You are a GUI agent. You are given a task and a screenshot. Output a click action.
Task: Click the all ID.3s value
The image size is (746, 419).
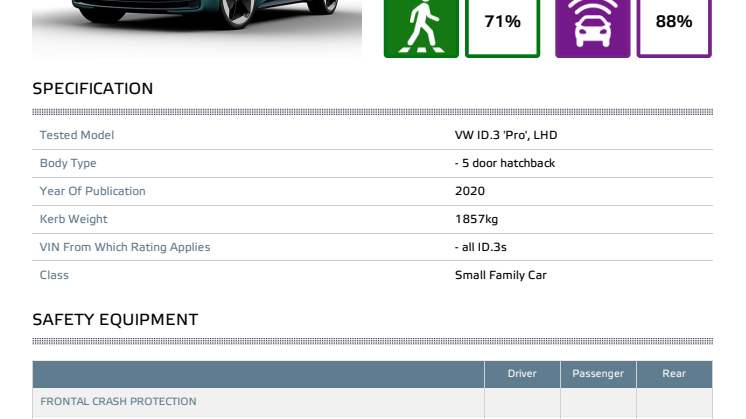pyautogui.click(x=481, y=247)
